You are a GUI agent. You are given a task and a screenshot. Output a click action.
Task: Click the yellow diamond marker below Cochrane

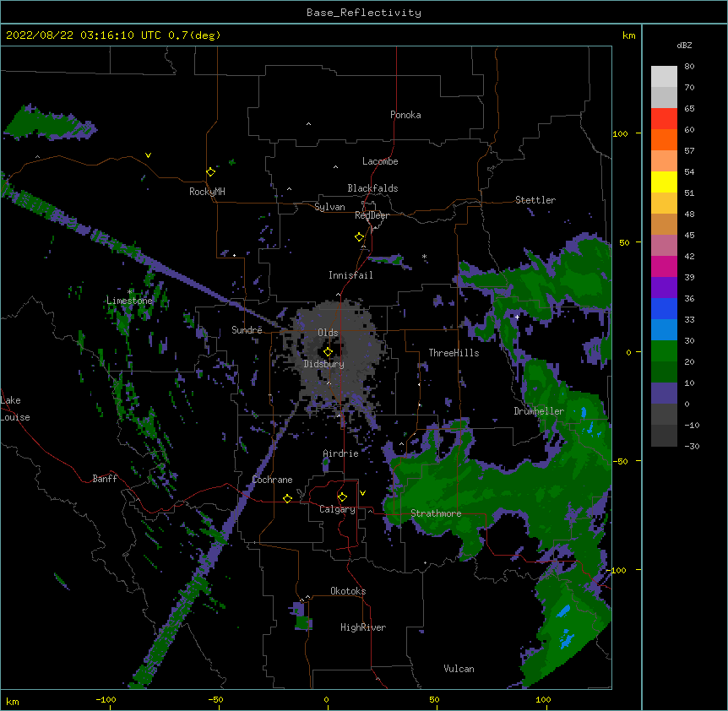pos(287,498)
